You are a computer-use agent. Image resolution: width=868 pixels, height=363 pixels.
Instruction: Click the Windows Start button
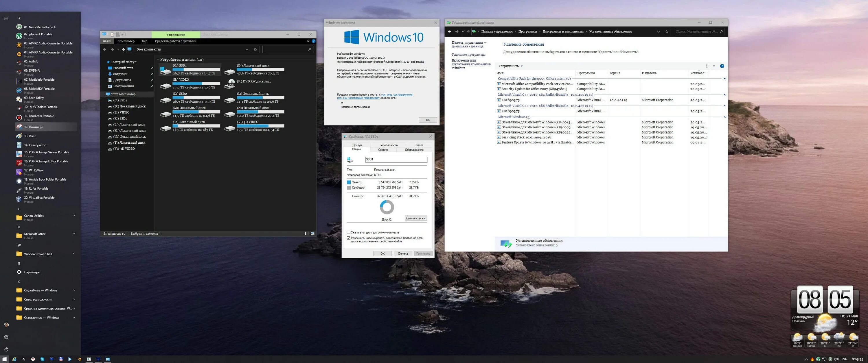click(5, 359)
